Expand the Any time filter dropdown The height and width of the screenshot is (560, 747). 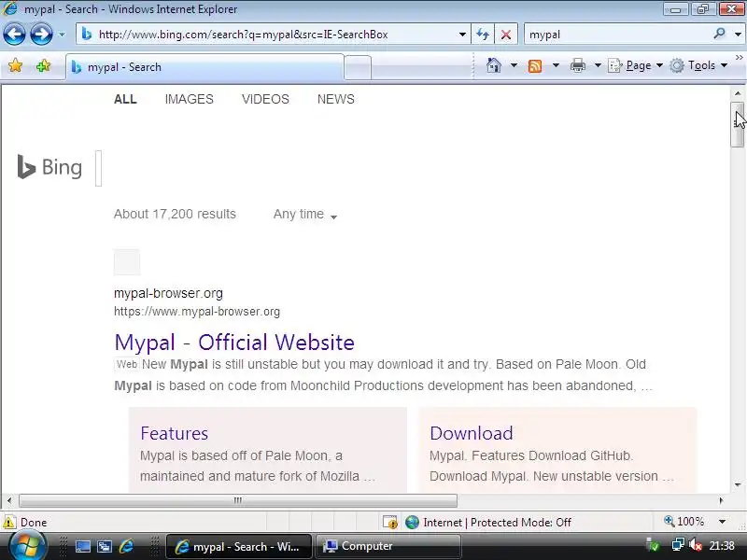coord(305,215)
